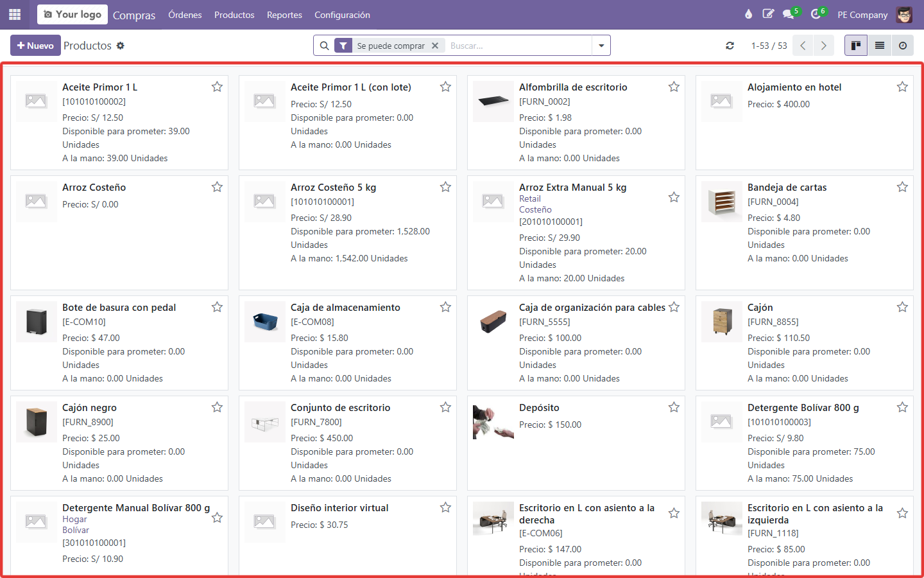Open the PE Company switcher
The height and width of the screenshot is (578, 924).
click(862, 15)
